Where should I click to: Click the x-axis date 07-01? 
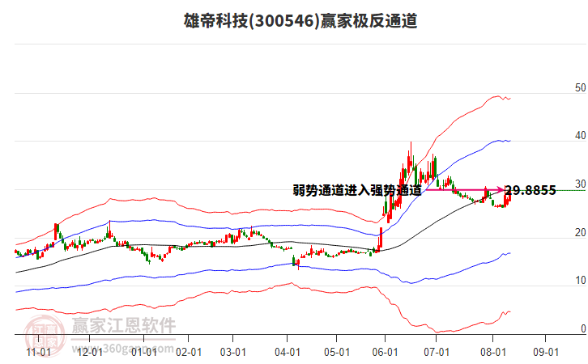[x=437, y=353]
